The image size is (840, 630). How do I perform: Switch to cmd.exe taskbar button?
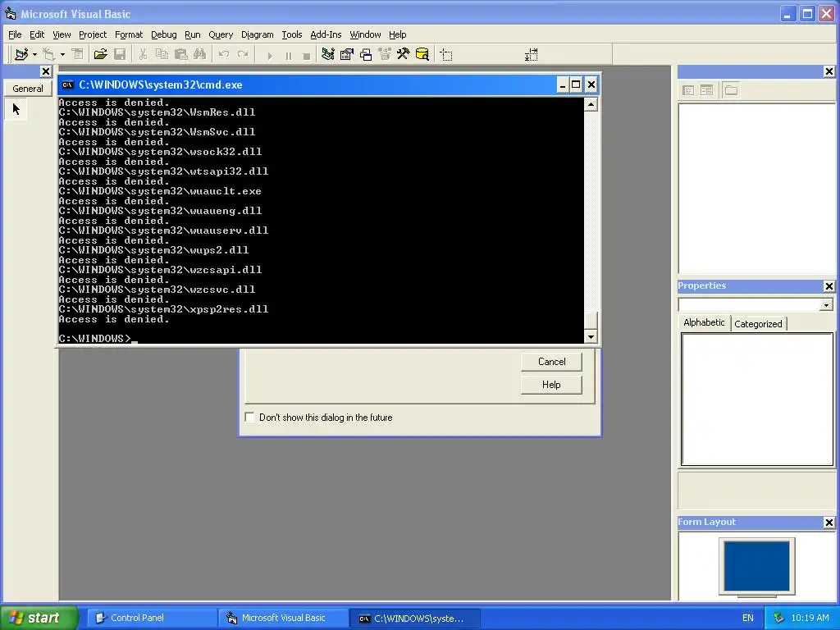415,618
